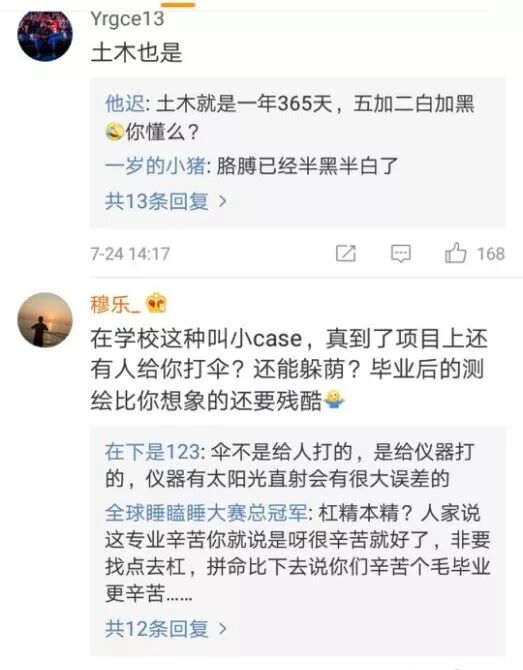Open username 穆乐_
523x670 pixels.
[x=115, y=305]
